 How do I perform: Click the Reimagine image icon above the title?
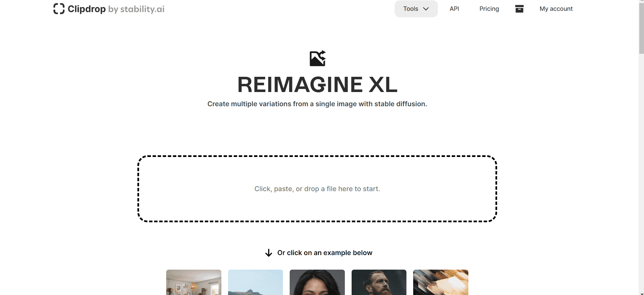(x=318, y=58)
